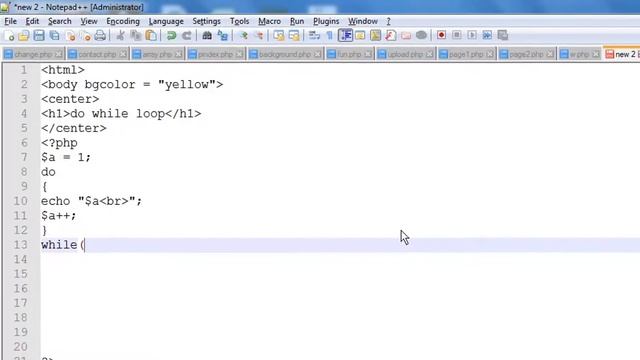
Task: Print the document with the printer icon
Action: 100,36
